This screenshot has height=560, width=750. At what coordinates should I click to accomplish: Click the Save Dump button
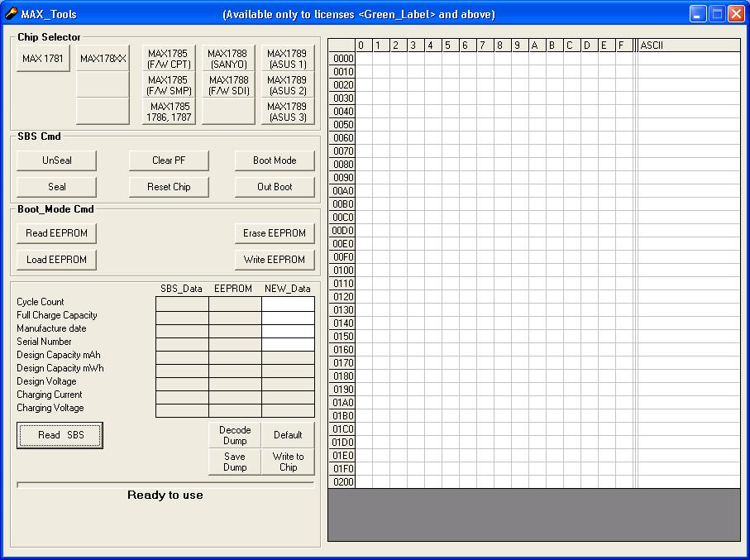click(x=235, y=462)
